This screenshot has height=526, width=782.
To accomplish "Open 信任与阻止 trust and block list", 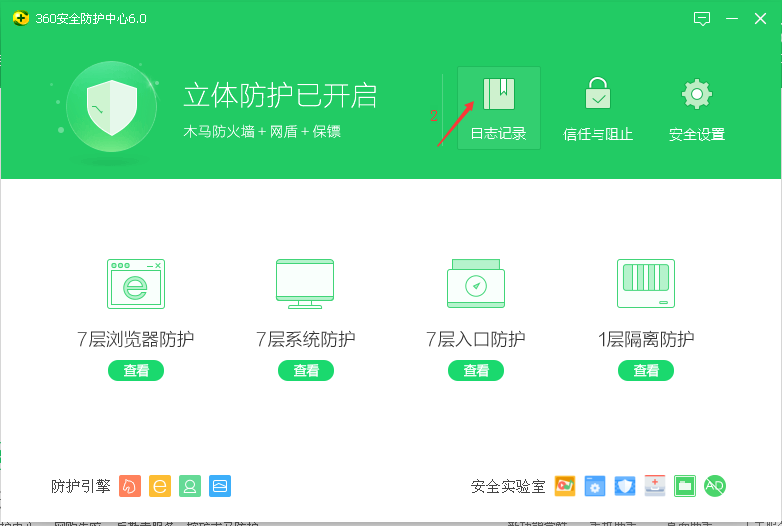I will [598, 108].
